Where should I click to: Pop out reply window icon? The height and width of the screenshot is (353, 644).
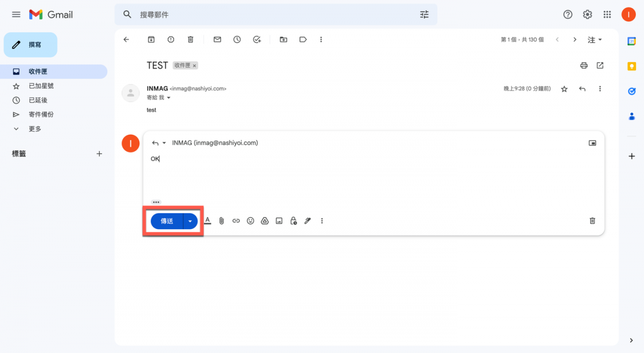click(x=592, y=143)
